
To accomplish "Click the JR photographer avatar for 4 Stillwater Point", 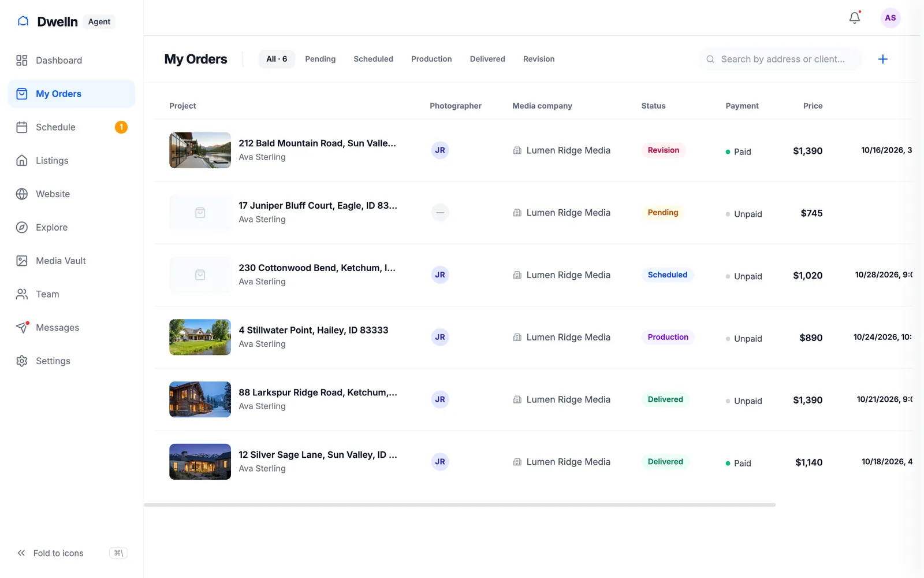I will pos(440,337).
